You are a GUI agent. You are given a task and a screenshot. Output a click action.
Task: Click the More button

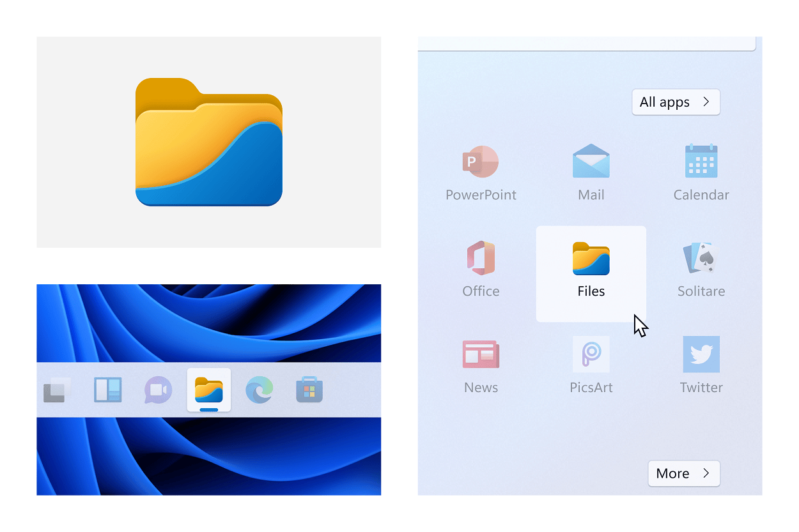pos(684,473)
